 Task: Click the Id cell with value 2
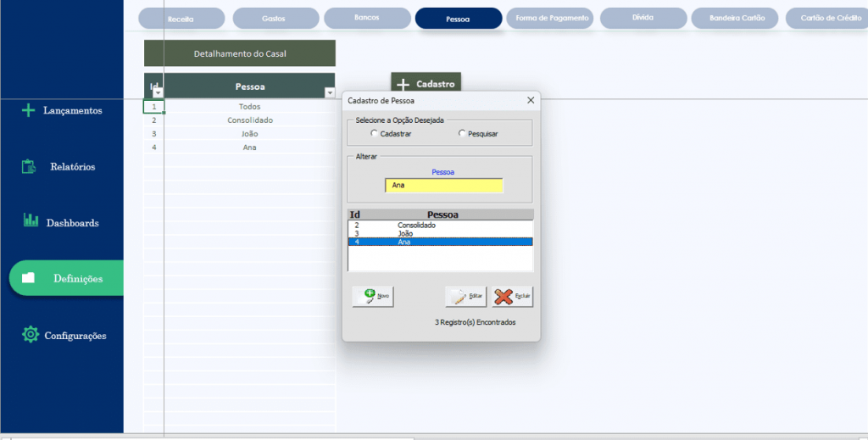pos(154,120)
